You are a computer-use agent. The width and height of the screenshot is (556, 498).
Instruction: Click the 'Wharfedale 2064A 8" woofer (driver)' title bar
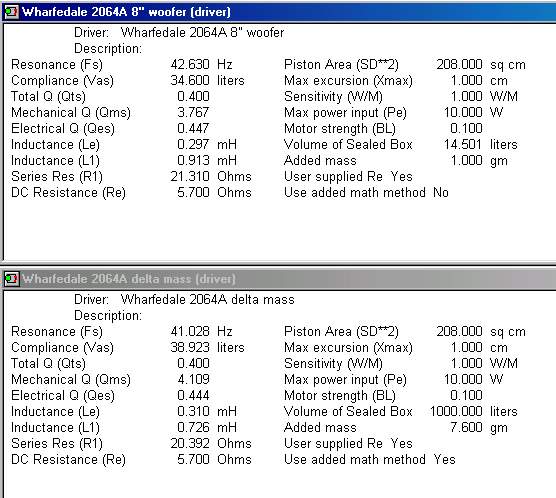tap(278, 12)
